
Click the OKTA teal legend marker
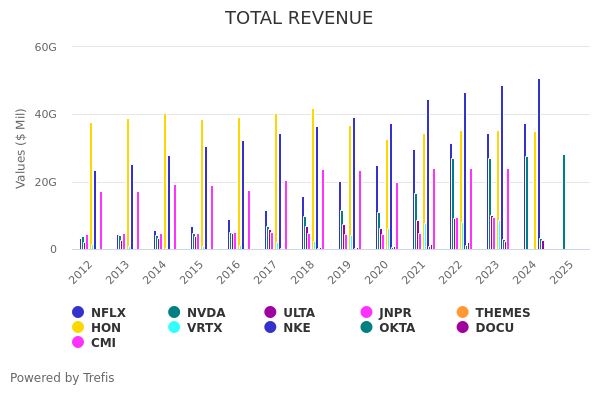click(366, 328)
